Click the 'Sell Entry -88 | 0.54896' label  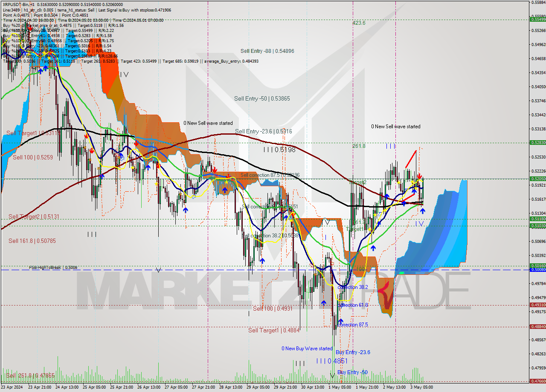[267, 51]
